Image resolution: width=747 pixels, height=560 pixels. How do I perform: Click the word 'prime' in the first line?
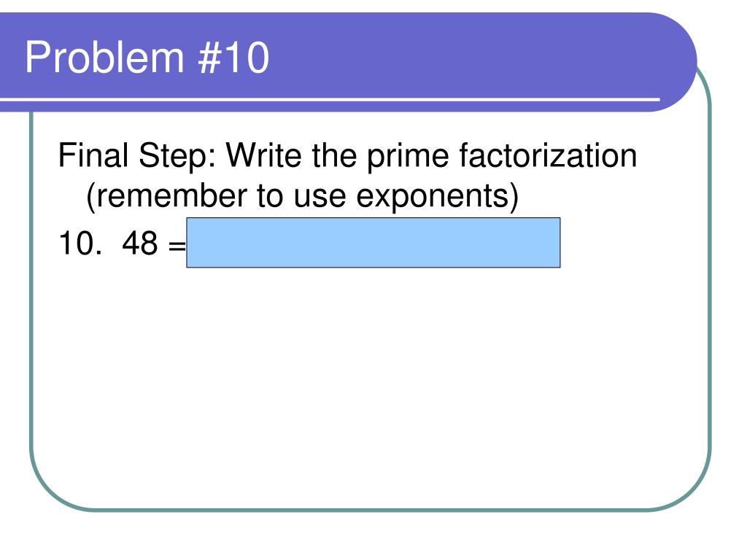[x=408, y=157]
